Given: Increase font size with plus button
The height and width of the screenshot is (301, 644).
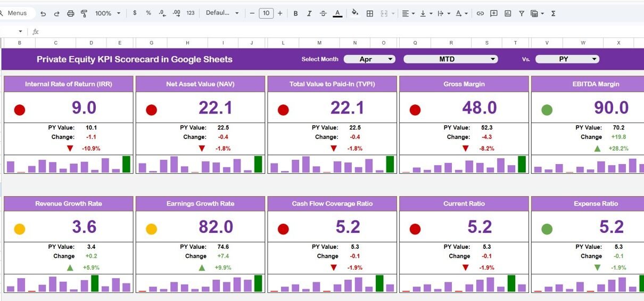Looking at the screenshot, I should [280, 13].
